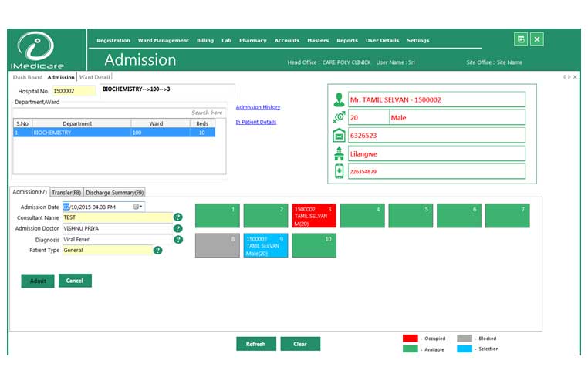Click the building icon next to Lilangwe
The height and width of the screenshot is (384, 588).
(339, 153)
